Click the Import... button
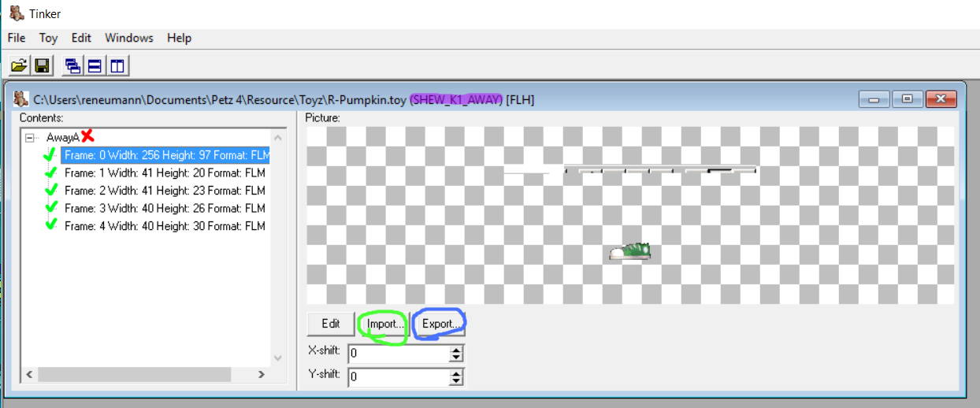This screenshot has width=980, height=408. pyautogui.click(x=385, y=324)
